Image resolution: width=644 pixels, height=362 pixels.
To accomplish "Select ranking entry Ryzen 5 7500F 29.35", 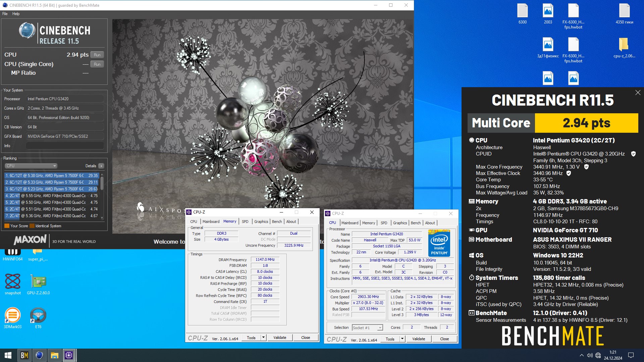I will [52, 176].
